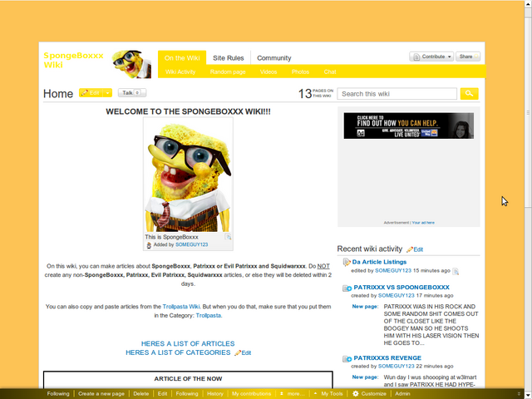
Task: Click the SpongeBoxxx wiki logo image in header
Action: pos(131,64)
